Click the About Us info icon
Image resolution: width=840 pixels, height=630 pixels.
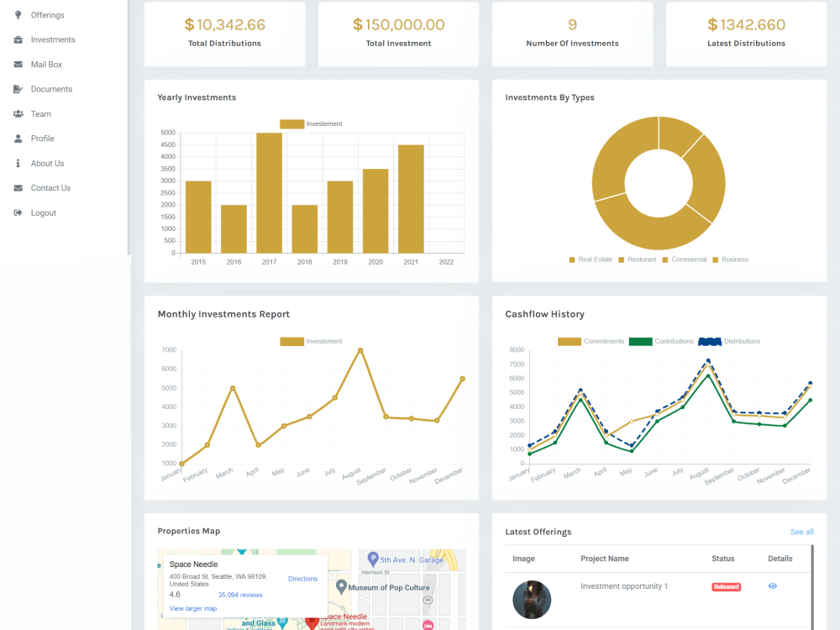(18, 163)
